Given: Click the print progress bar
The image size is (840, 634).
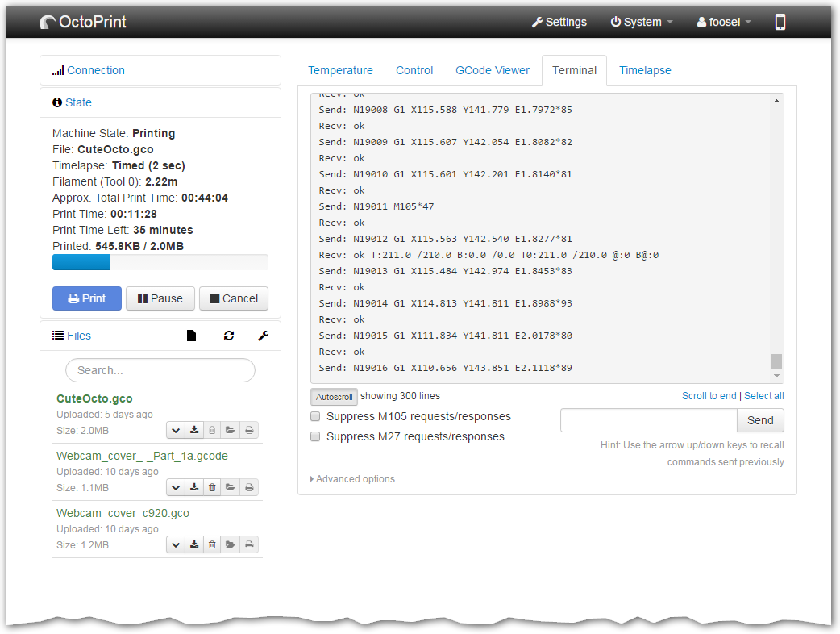Looking at the screenshot, I should click(x=160, y=261).
